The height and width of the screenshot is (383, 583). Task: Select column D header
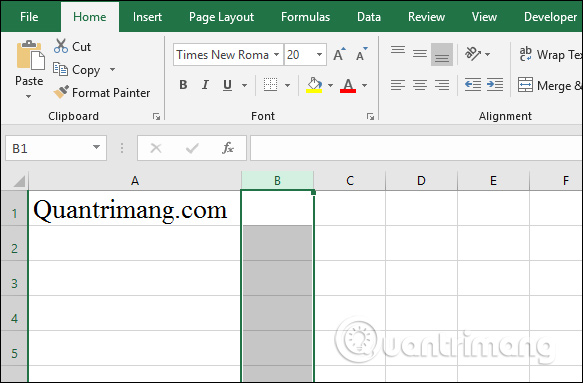pos(421,181)
